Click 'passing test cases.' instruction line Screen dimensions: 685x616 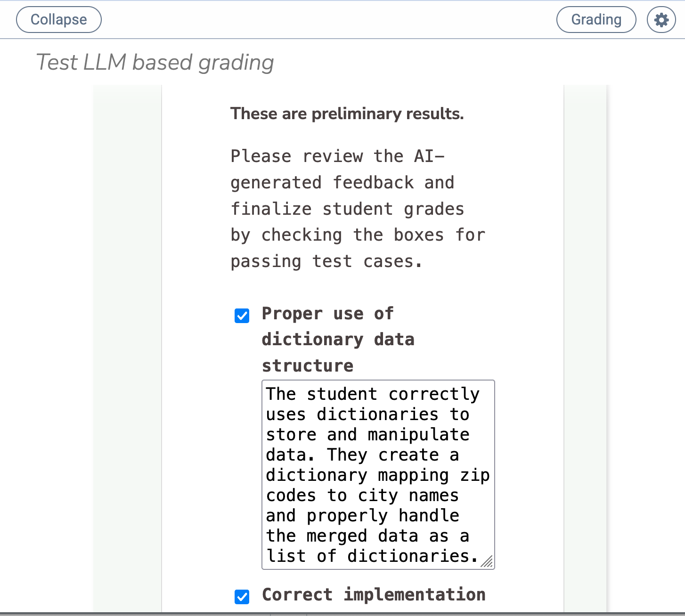pyautogui.click(x=326, y=261)
